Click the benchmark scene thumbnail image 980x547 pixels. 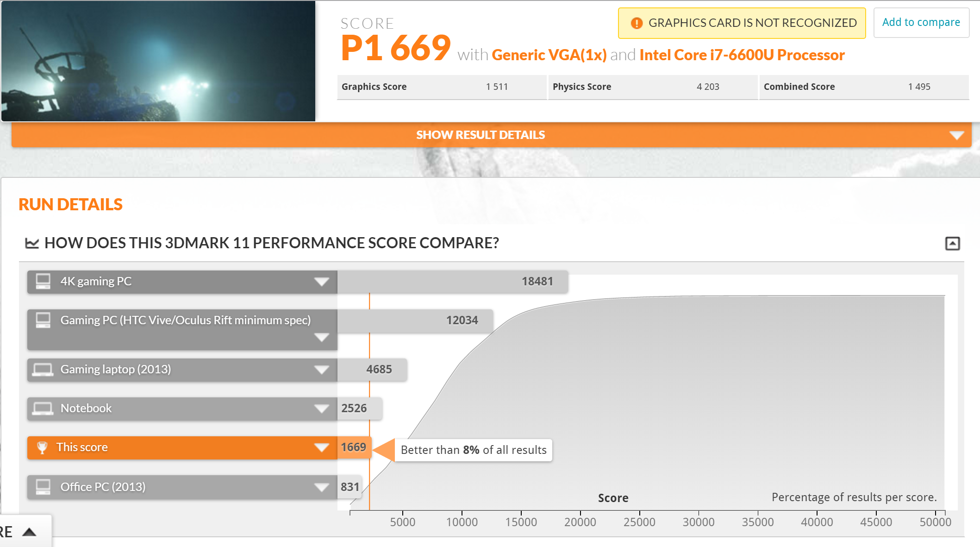click(x=158, y=61)
